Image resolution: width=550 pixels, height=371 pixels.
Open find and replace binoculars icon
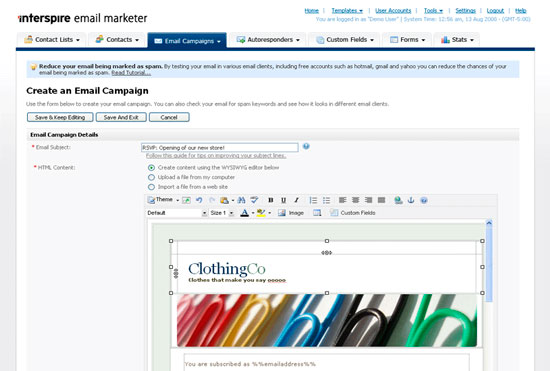click(x=241, y=200)
